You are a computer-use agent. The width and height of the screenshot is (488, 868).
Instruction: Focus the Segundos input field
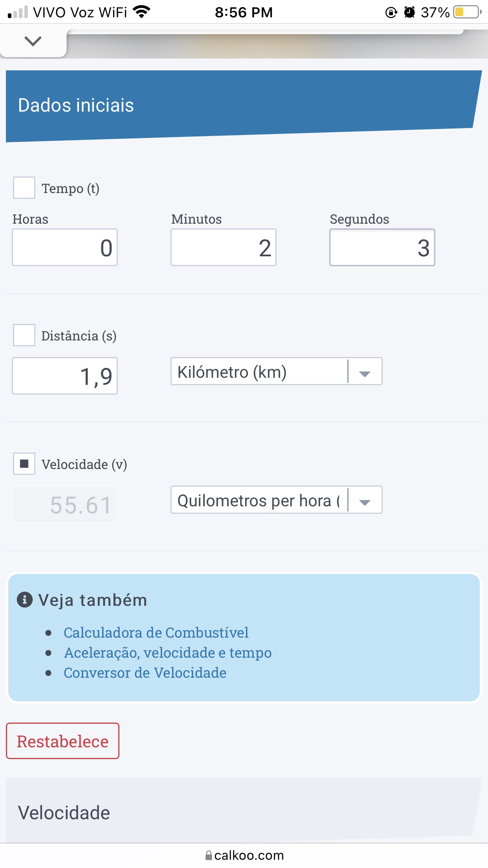pyautogui.click(x=382, y=247)
